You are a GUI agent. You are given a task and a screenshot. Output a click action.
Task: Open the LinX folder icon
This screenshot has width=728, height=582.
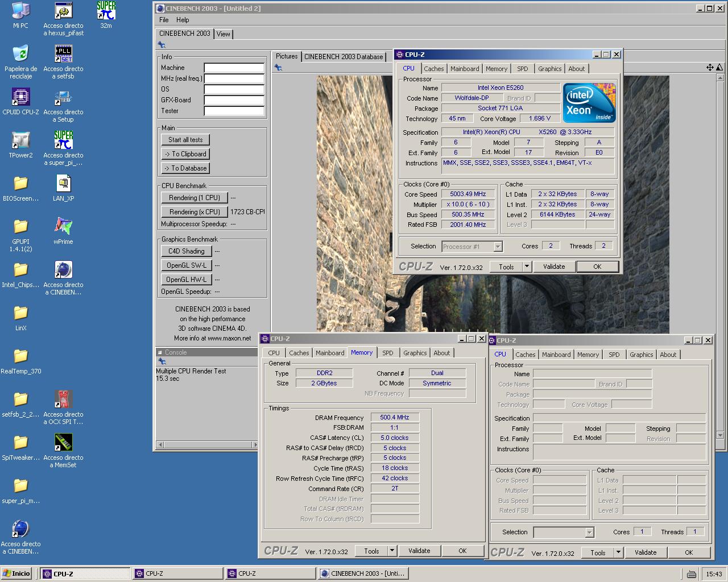click(20, 313)
